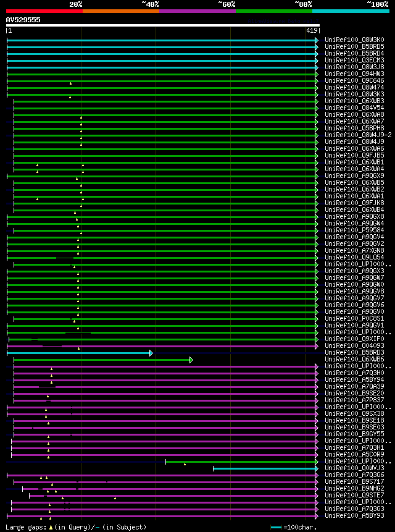Click the 419 end-position ruler label

[x=312, y=30]
